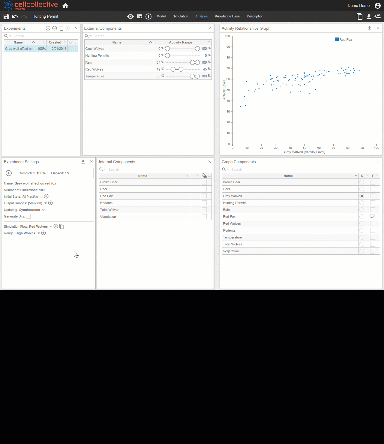The width and height of the screenshot is (384, 444).
Task: Click the save icon in the toolbar
Action: tap(6, 16)
